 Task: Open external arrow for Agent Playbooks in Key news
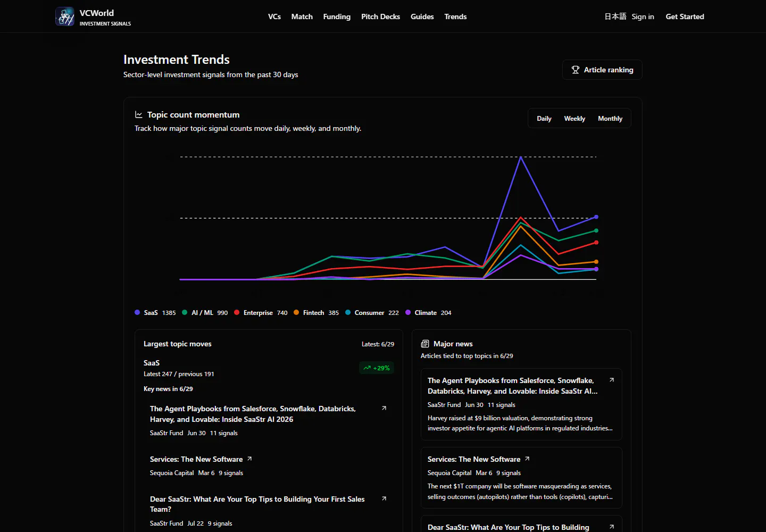click(384, 408)
